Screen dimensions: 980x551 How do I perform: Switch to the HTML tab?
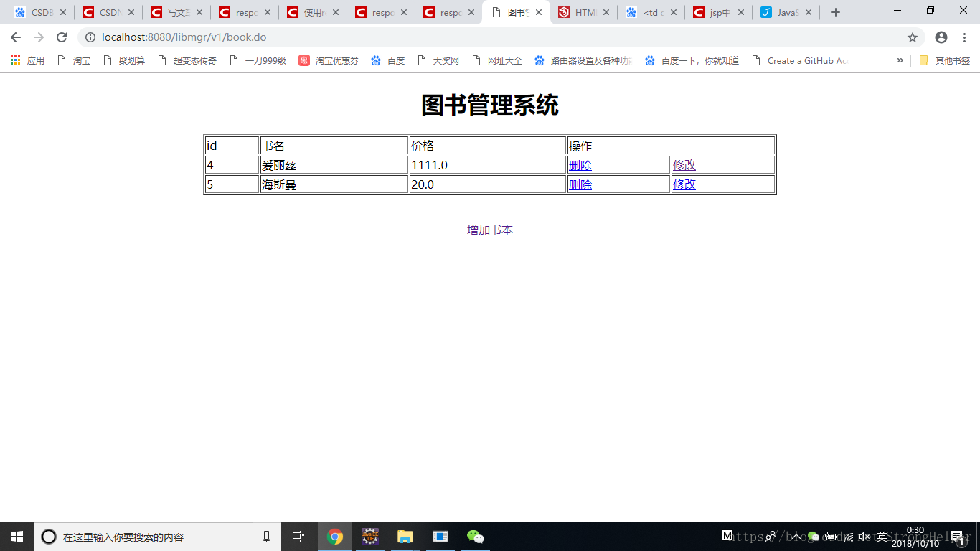pos(584,12)
